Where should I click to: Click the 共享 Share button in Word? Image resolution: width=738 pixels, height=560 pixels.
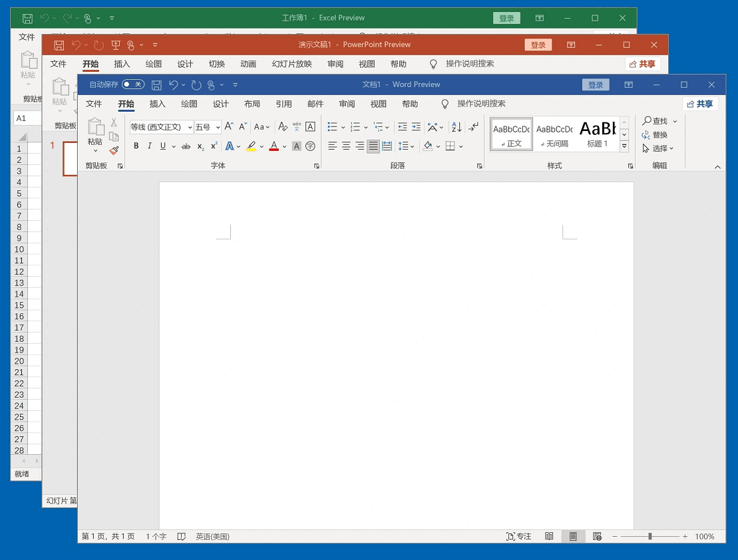click(x=700, y=104)
